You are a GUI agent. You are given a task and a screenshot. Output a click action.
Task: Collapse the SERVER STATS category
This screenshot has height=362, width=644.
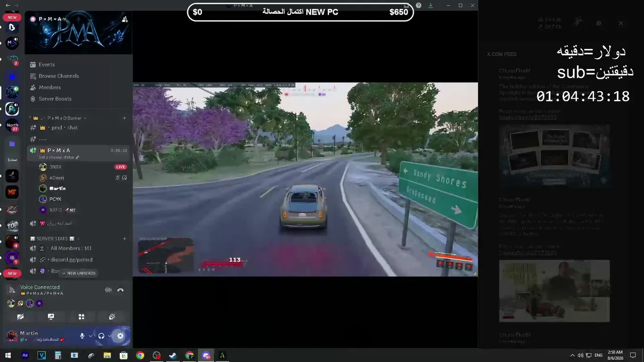pos(55,239)
